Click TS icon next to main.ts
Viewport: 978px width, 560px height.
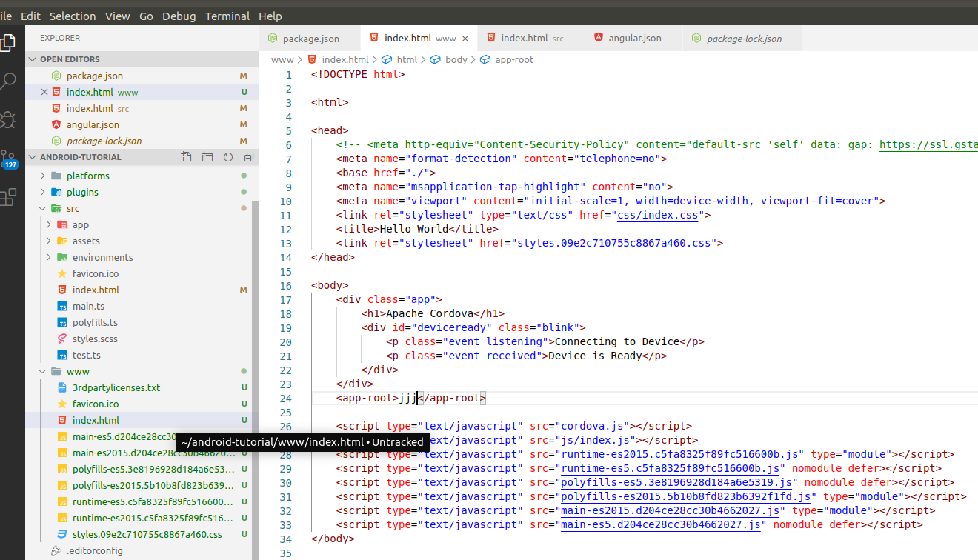[62, 306]
